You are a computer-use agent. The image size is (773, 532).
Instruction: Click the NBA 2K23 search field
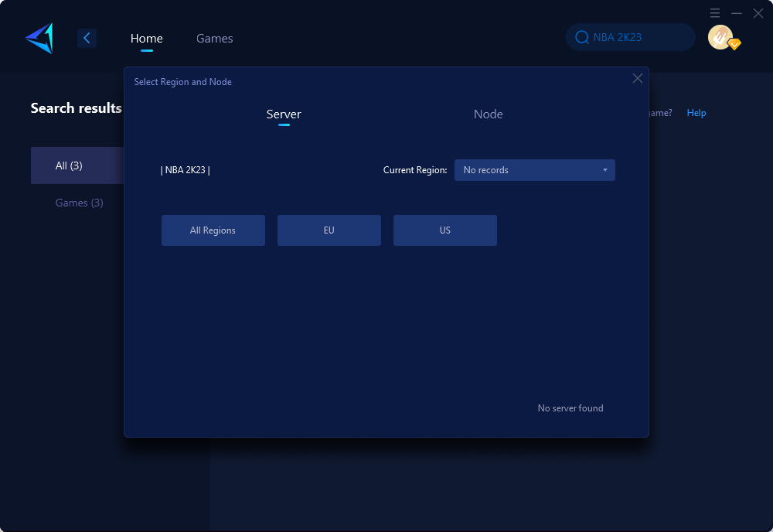(631, 37)
